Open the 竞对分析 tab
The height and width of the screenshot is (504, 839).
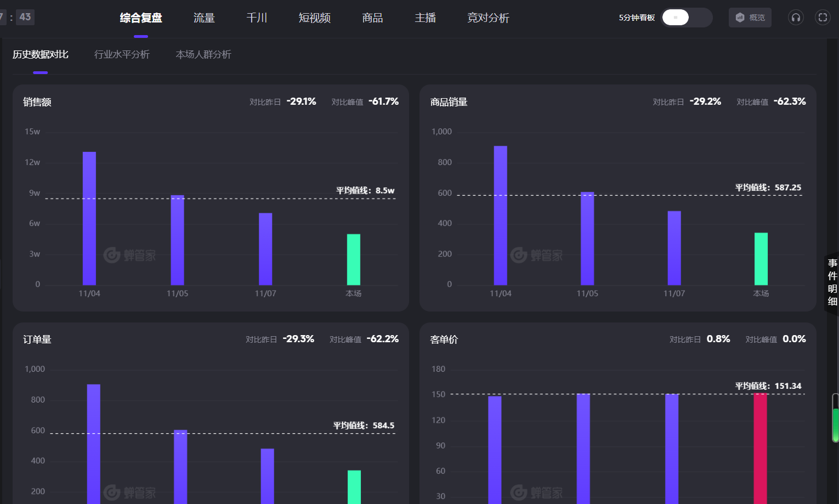click(x=488, y=18)
